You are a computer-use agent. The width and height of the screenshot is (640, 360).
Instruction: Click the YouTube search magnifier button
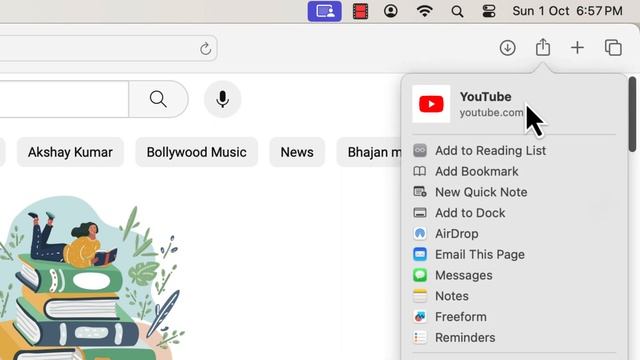coord(158,99)
